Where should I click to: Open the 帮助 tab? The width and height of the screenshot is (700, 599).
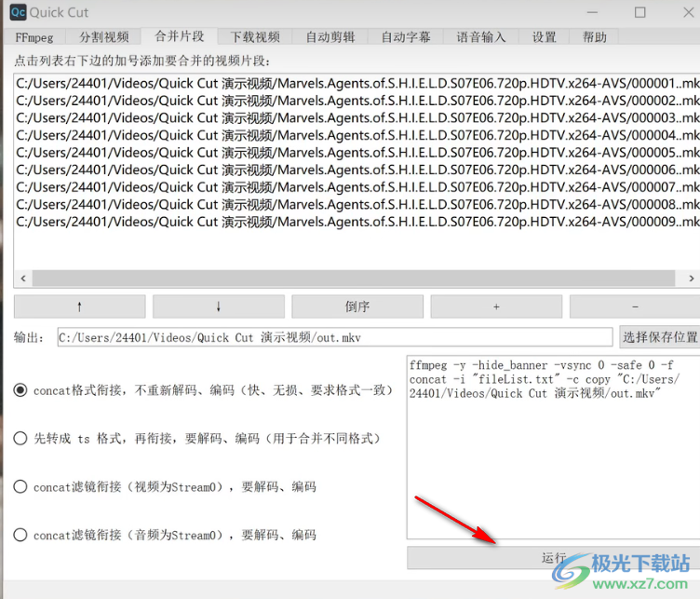[x=595, y=37]
